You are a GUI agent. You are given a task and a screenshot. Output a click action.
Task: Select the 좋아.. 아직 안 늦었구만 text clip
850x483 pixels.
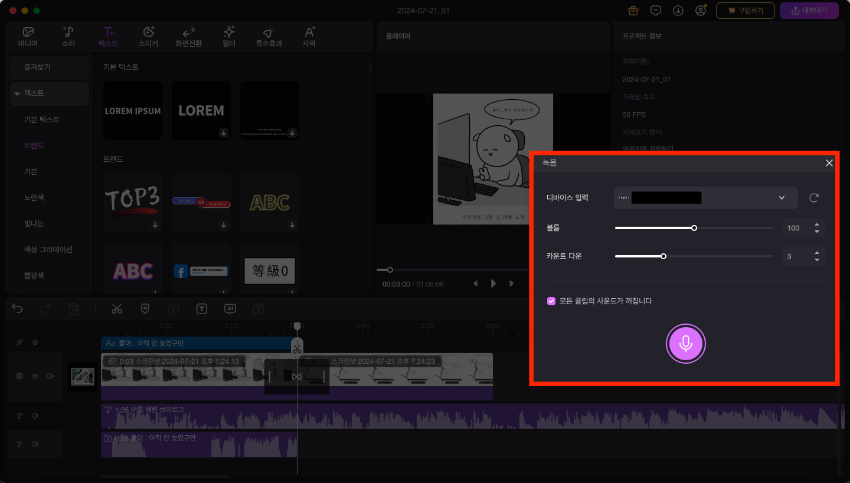tap(198, 343)
